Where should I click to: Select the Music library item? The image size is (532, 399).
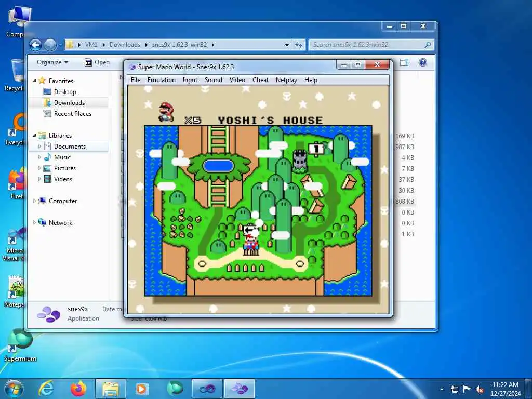pos(62,157)
